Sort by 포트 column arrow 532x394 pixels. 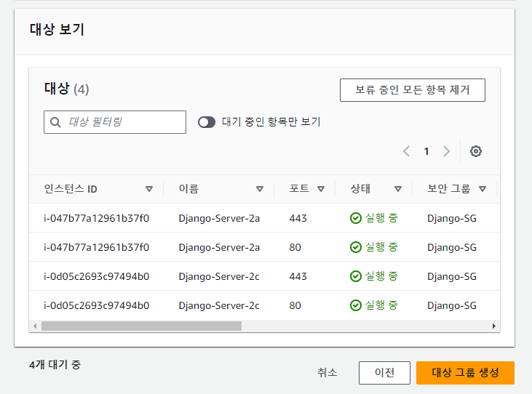(x=321, y=189)
